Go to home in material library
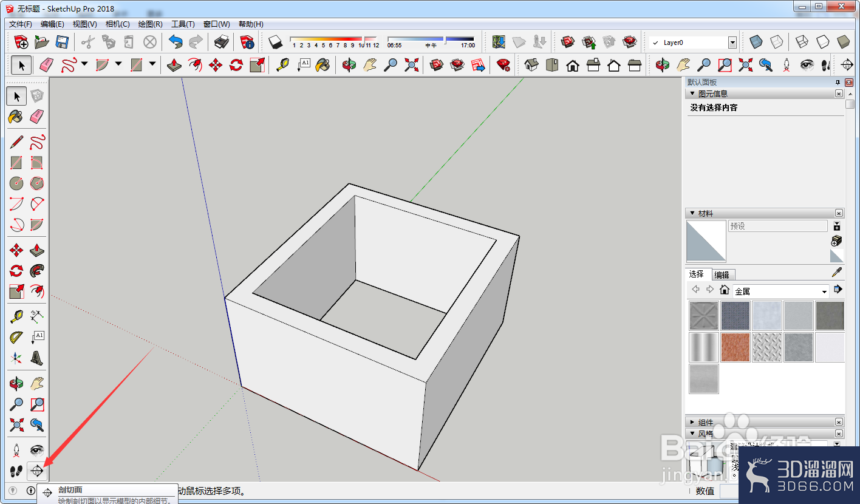860x504 pixels. coord(724,290)
